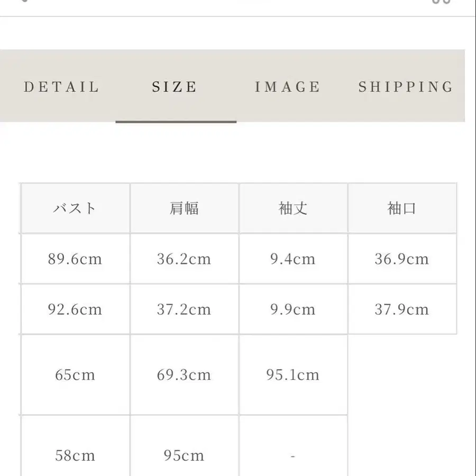Click the バスト column header
Image resolution: width=476 pixels, height=476 pixels.
tap(75, 208)
